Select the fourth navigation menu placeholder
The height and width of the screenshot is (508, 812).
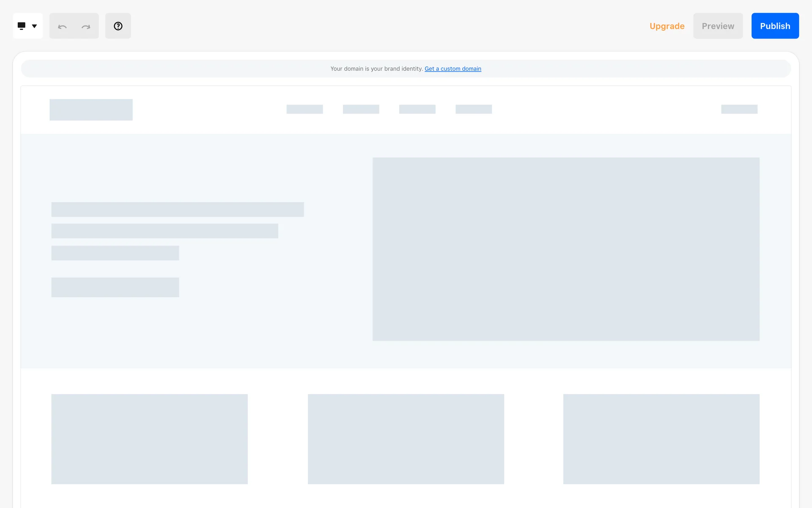(x=473, y=109)
